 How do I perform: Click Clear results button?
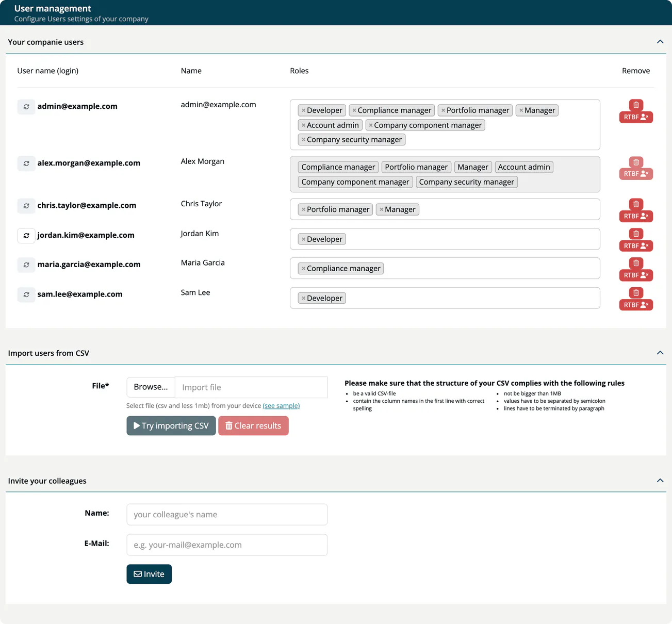click(253, 426)
